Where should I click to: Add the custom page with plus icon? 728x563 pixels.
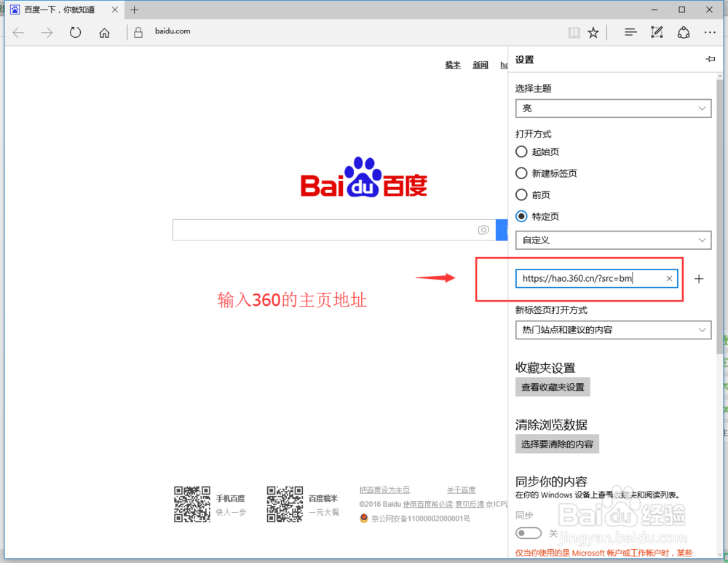(699, 279)
